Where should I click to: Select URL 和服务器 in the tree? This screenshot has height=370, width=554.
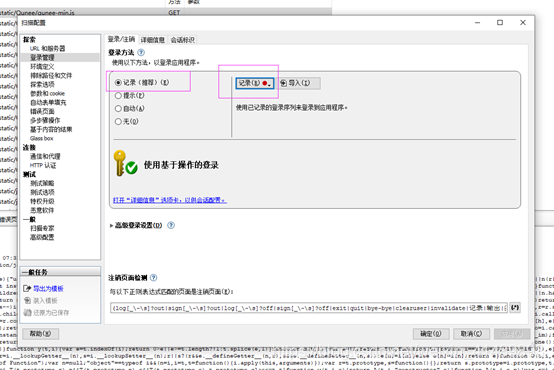pos(48,48)
